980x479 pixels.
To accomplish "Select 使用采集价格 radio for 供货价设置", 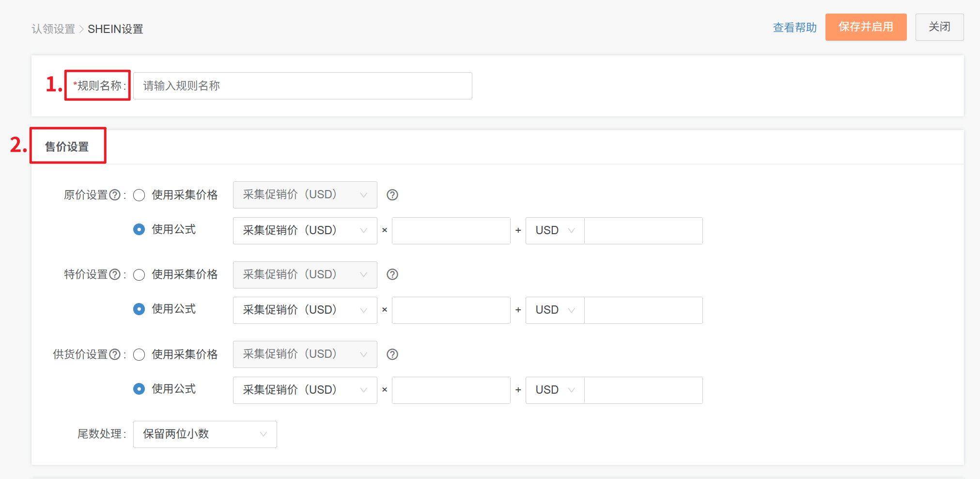I will click(139, 354).
